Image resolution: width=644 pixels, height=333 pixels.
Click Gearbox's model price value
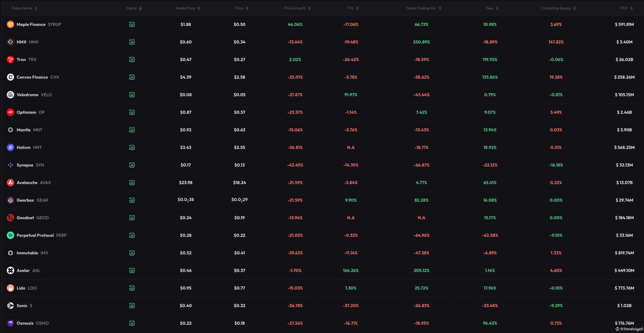(186, 200)
